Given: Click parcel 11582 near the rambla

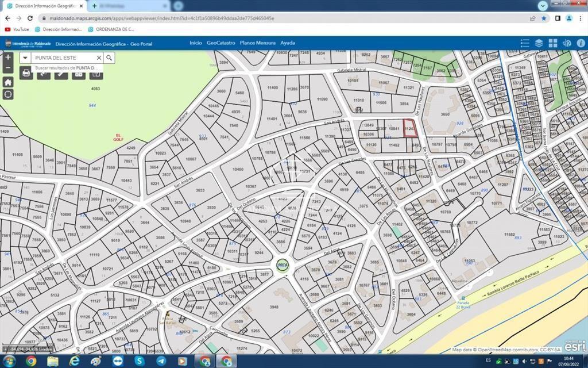Looking at the screenshot, I should tap(509, 235).
